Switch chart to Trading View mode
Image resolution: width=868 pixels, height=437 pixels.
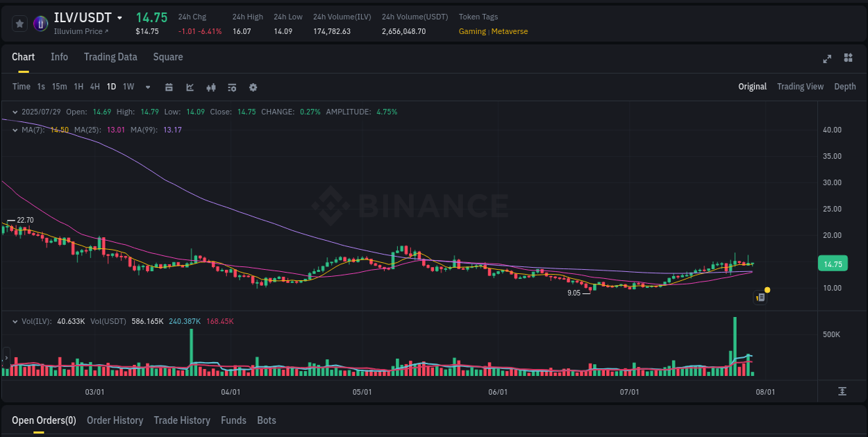point(800,87)
